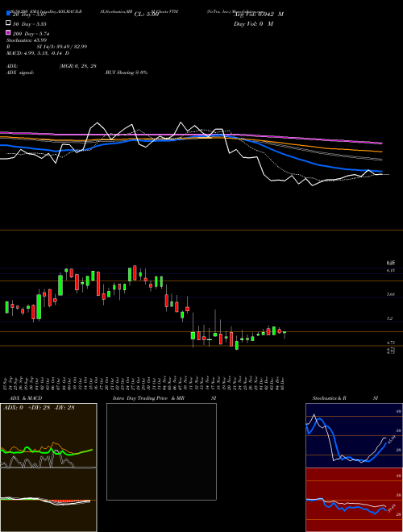Viewport: 403px width, 532px height.
Task: Click the MACD values readout line
Action: pyautogui.click(x=38, y=53)
